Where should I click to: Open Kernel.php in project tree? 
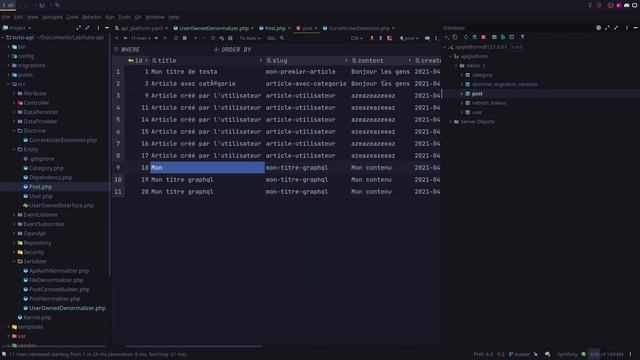point(37,318)
